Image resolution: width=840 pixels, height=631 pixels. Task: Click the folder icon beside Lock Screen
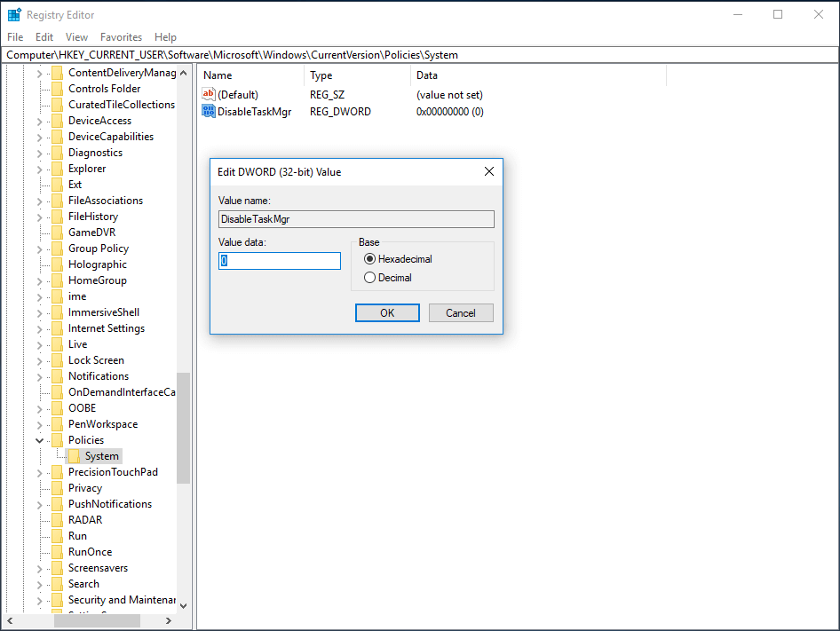56,359
